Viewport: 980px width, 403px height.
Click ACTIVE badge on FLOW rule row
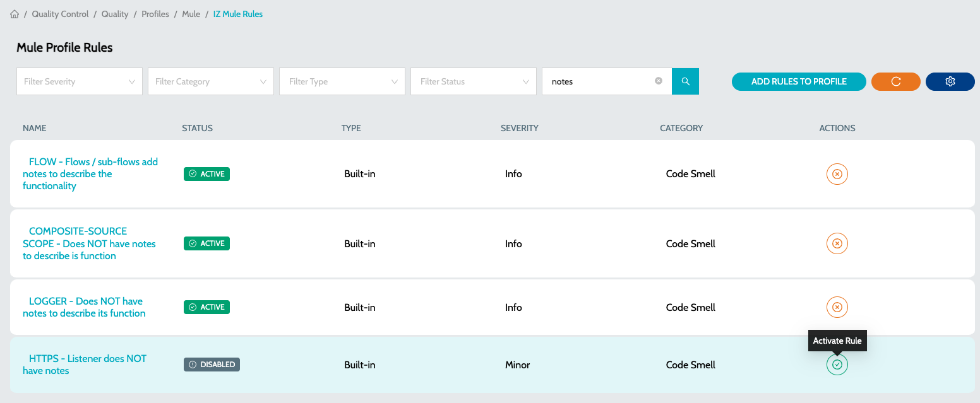(206, 174)
